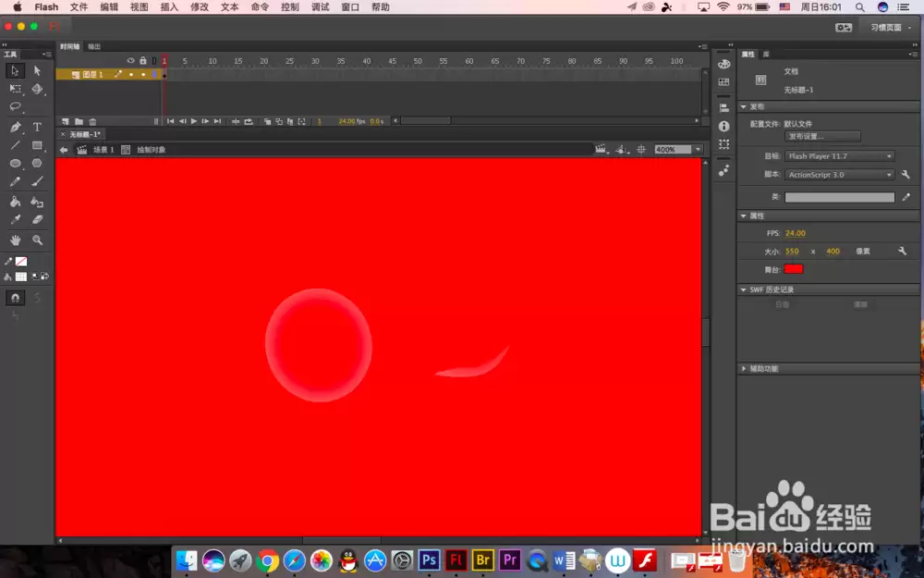Choose the Line tool
This screenshot has width=924, height=578.
coord(16,145)
